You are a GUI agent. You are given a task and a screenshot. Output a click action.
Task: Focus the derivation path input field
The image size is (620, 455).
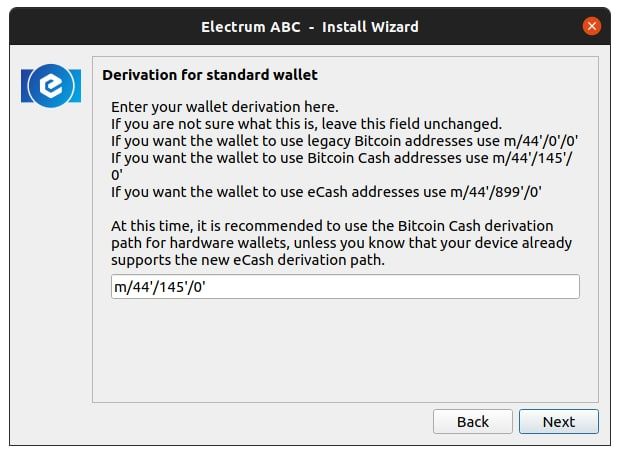[x=345, y=287]
